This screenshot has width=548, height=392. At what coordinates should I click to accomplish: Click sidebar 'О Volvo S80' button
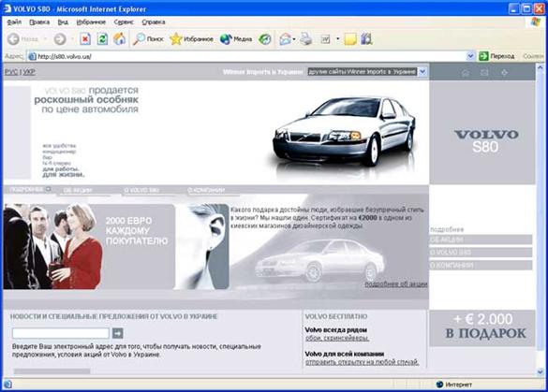481,253
